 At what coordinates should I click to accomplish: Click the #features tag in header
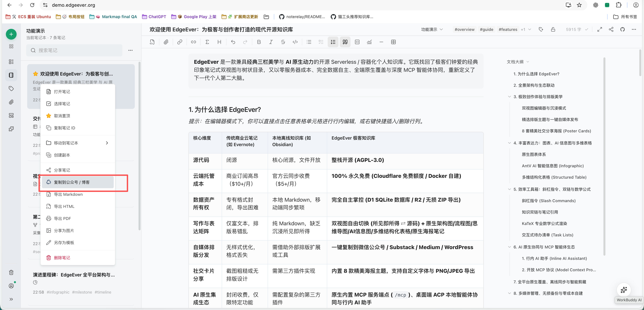point(508,30)
